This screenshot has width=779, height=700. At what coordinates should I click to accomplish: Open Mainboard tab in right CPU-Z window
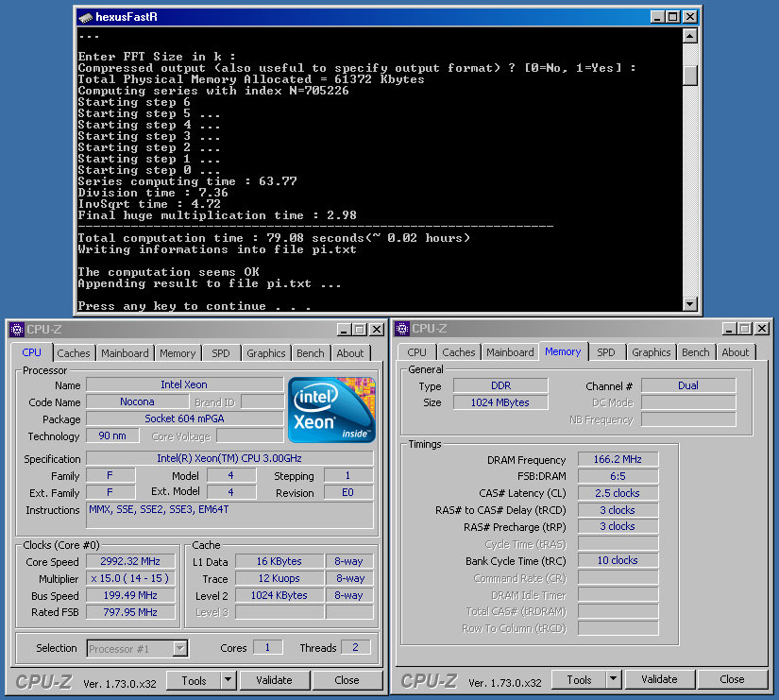tap(510, 352)
